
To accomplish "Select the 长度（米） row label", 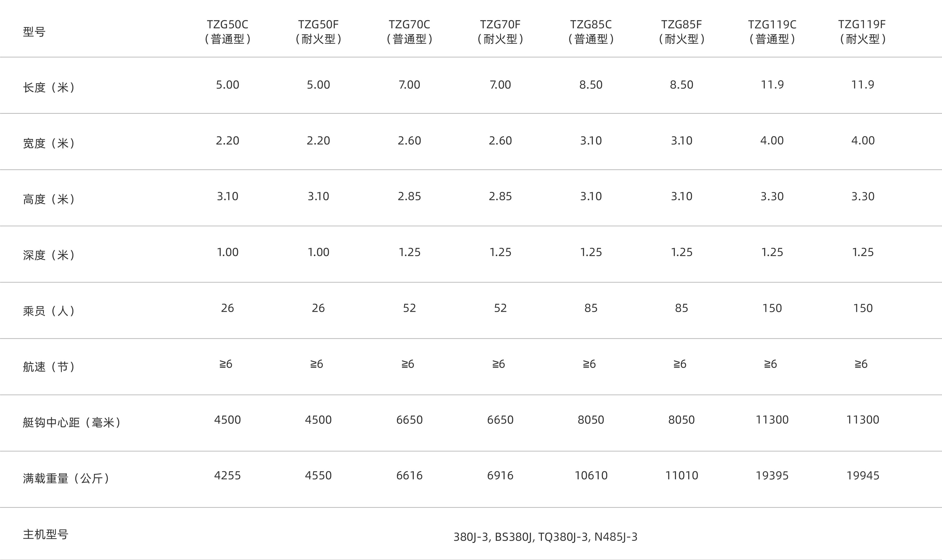I will click(x=49, y=88).
